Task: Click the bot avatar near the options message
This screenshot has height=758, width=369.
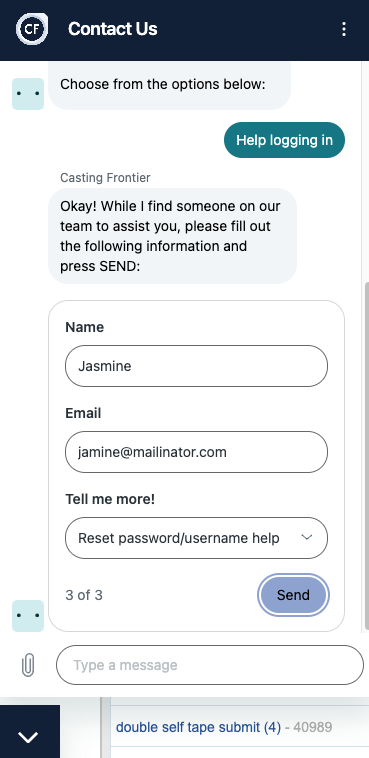Action: pos(28,94)
